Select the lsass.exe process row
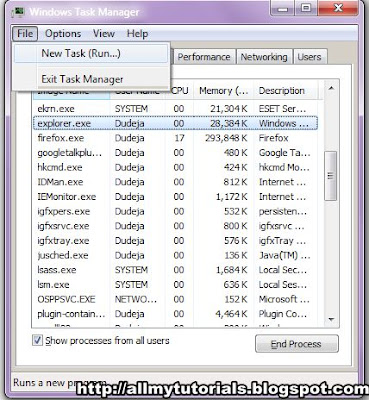 (x=176, y=270)
